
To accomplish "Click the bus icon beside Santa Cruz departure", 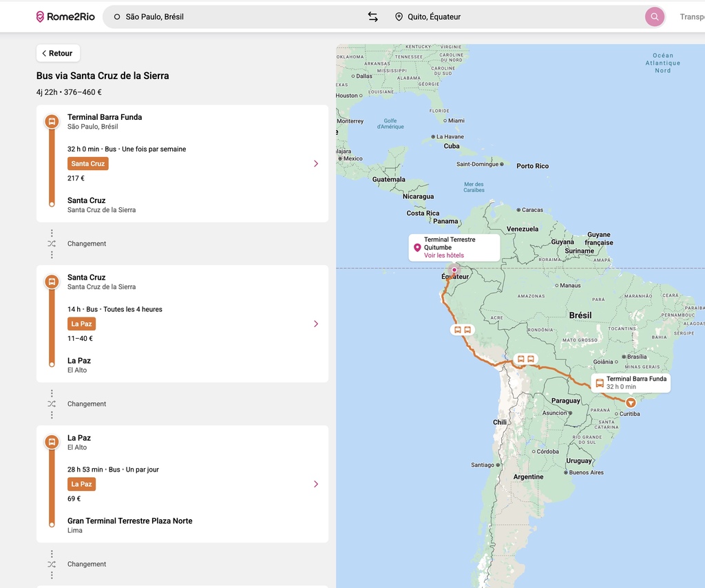I will coord(52,282).
